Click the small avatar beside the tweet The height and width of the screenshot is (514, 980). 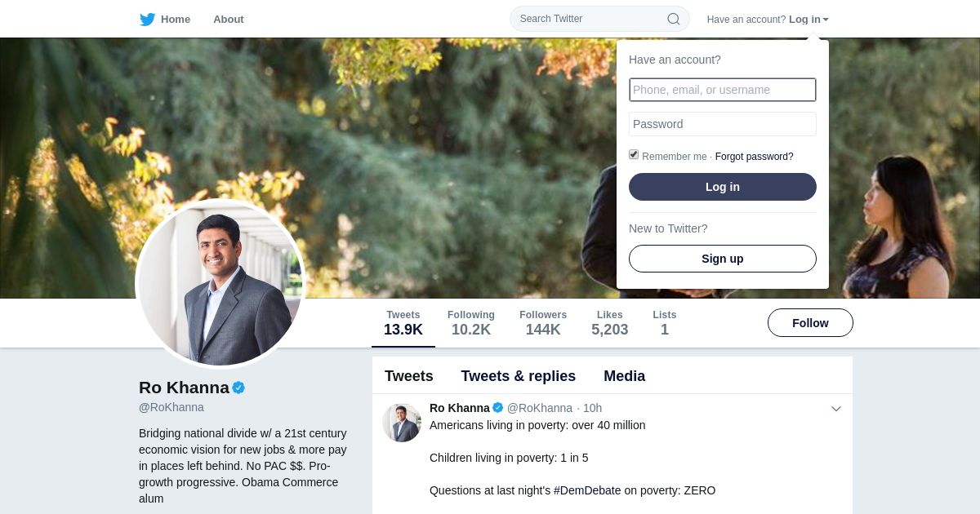[402, 423]
